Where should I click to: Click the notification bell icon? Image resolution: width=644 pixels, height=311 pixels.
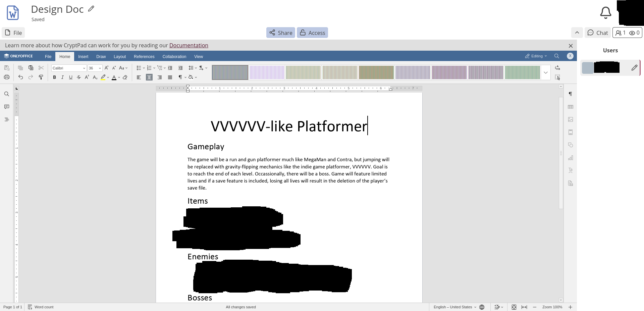click(x=605, y=13)
